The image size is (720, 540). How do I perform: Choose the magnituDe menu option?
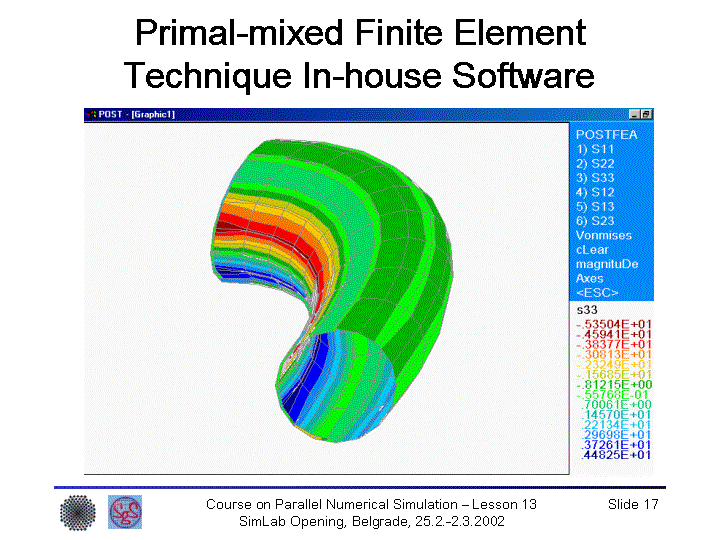(606, 264)
